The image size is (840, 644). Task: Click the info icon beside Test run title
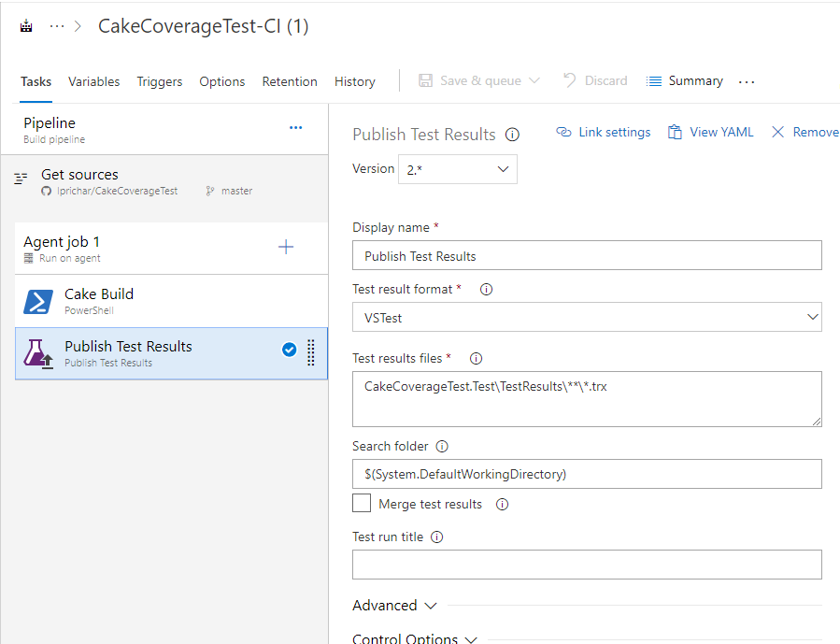click(x=437, y=537)
